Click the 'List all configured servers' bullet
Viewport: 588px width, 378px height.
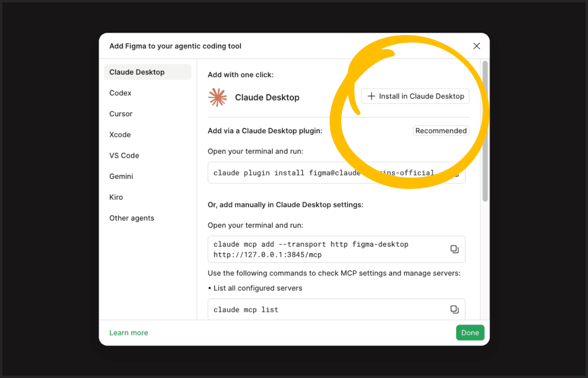point(255,288)
